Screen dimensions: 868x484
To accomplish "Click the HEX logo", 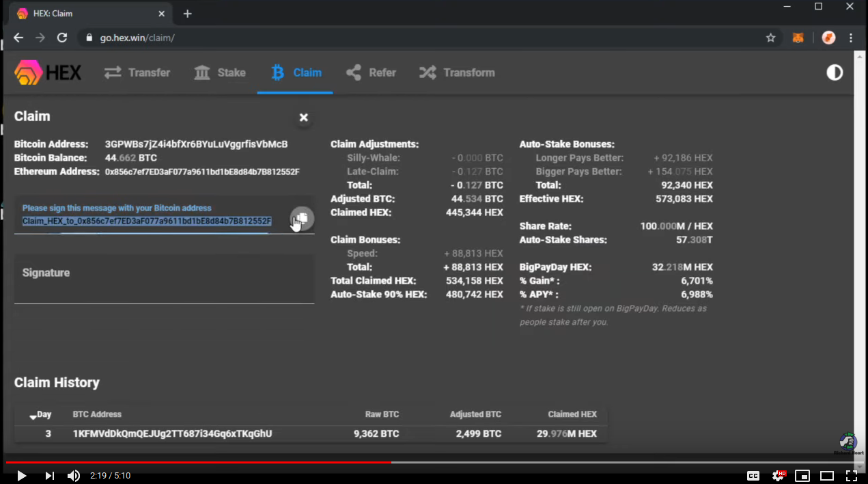I will tap(48, 72).
